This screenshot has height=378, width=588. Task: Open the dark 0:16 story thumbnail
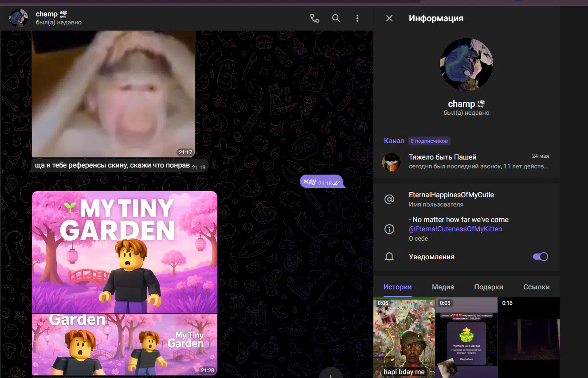click(x=529, y=338)
